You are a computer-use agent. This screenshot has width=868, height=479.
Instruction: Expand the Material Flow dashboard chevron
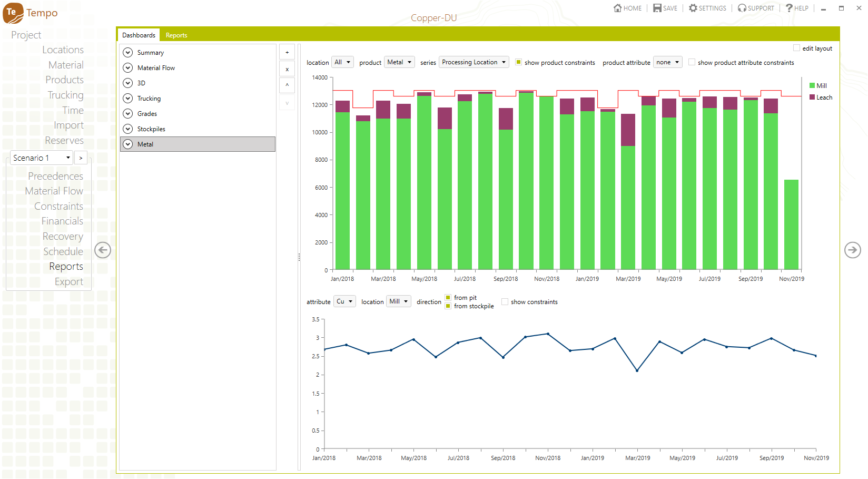point(127,68)
